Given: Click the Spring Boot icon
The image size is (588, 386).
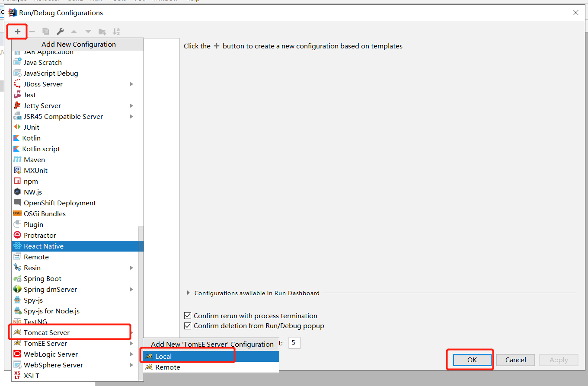Looking at the screenshot, I should 17,278.
